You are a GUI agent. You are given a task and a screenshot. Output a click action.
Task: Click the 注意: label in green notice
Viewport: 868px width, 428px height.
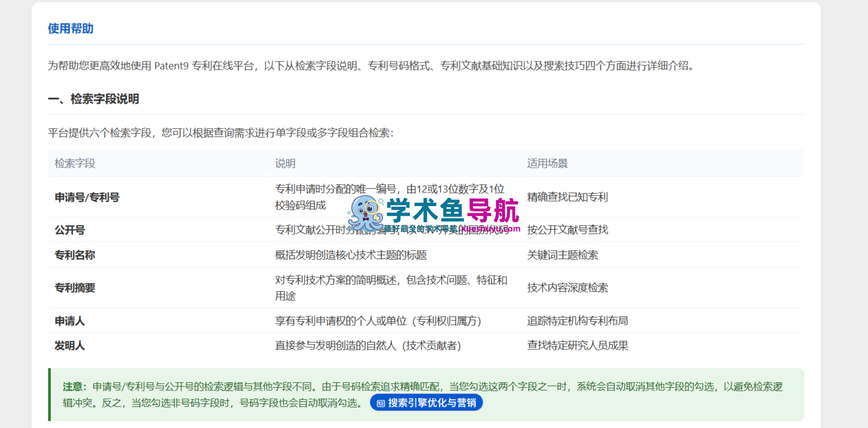(x=75, y=387)
